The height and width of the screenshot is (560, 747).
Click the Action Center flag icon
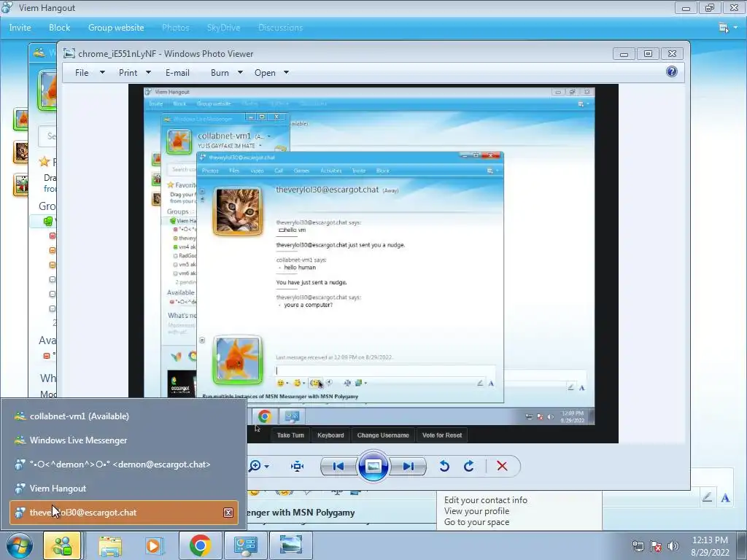[x=656, y=546]
